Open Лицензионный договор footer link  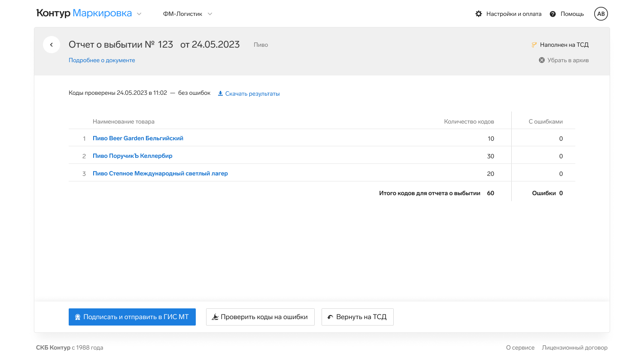[574, 347]
